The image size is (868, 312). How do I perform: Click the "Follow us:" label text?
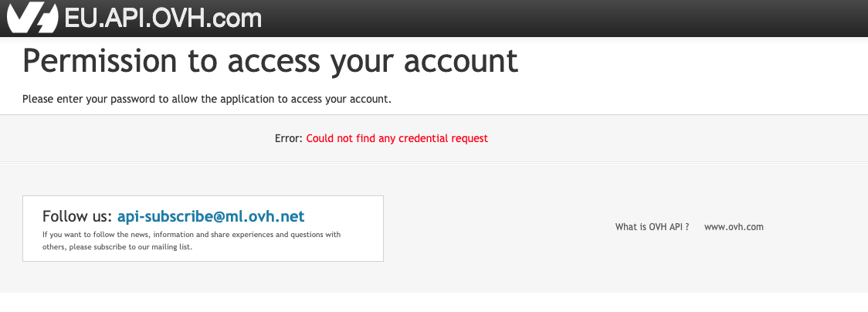point(77,216)
